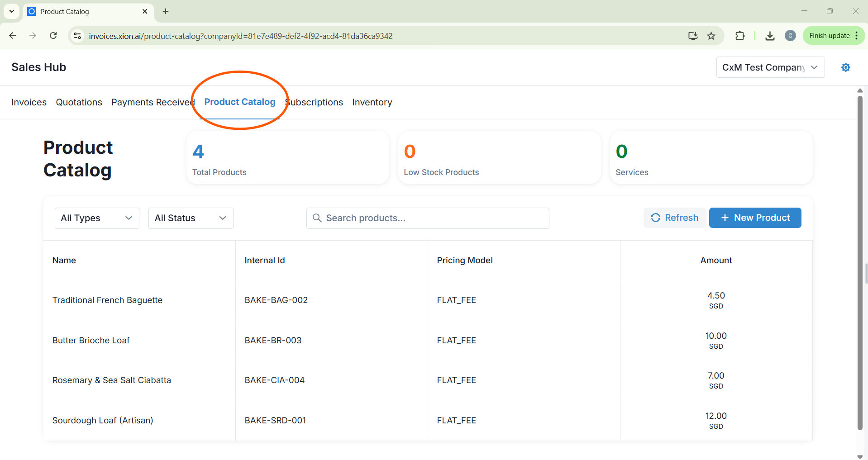Open the tab search chevron dropdown

pyautogui.click(x=12, y=11)
